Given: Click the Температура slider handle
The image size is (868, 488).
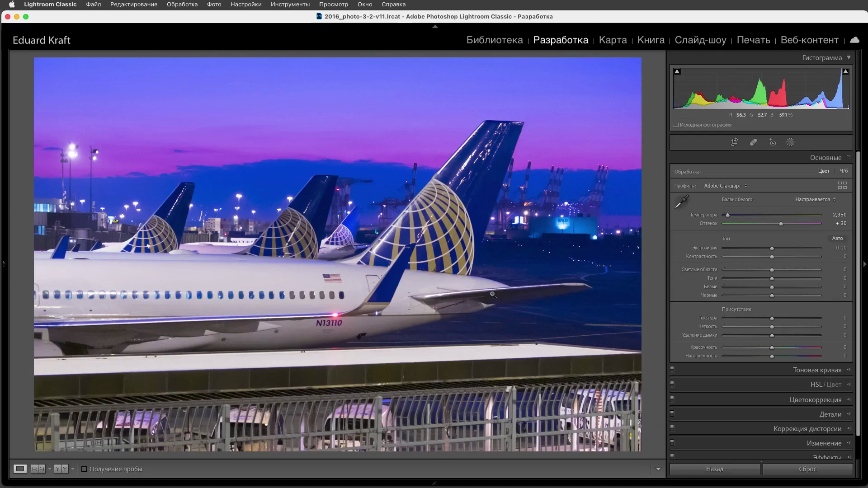Looking at the screenshot, I should coord(727,215).
